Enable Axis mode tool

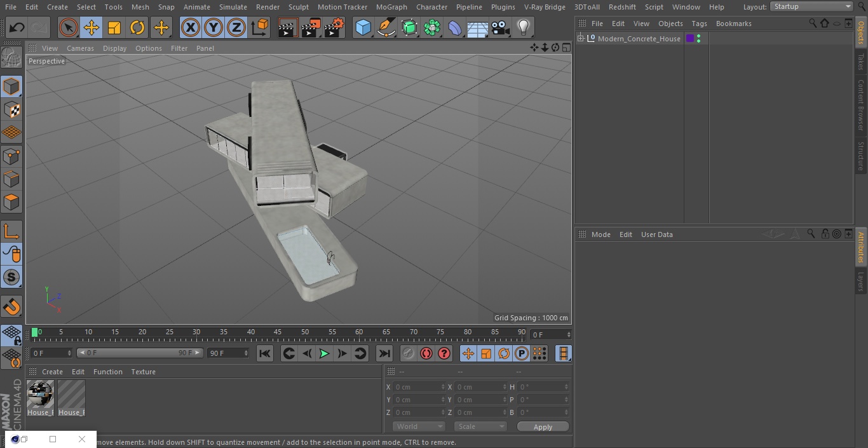[11, 231]
